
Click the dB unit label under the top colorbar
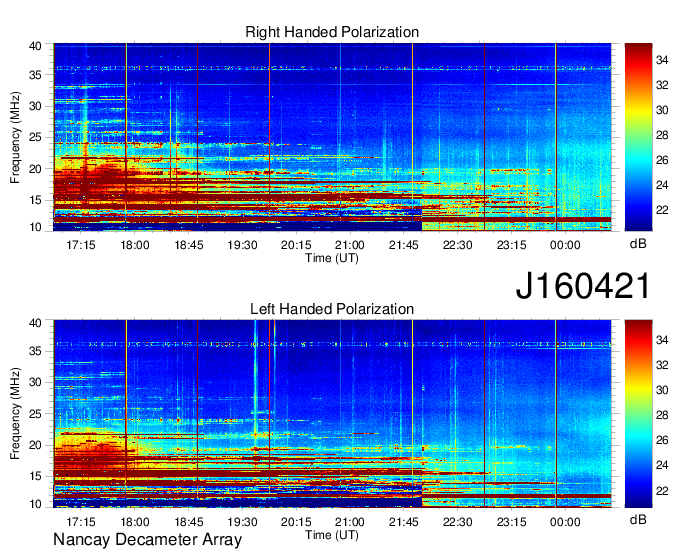tap(638, 244)
